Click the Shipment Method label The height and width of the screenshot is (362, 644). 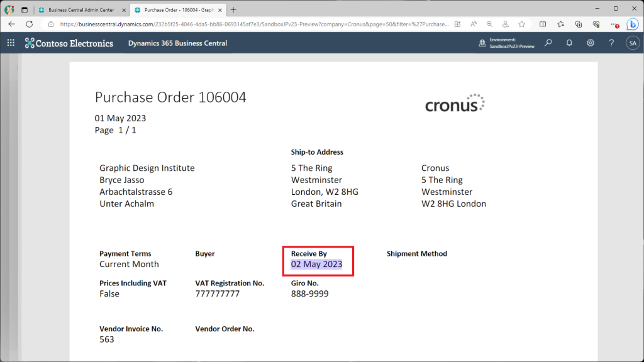pyautogui.click(x=417, y=254)
